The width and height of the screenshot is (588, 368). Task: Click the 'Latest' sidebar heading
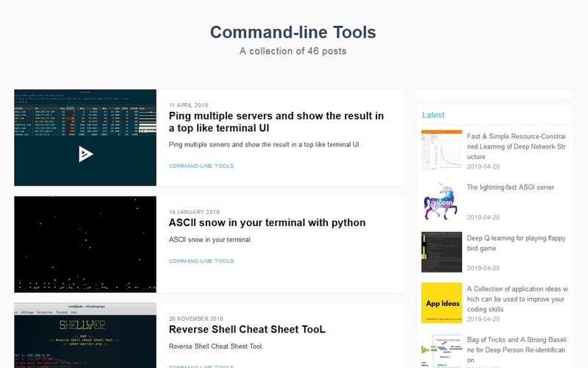tap(433, 115)
